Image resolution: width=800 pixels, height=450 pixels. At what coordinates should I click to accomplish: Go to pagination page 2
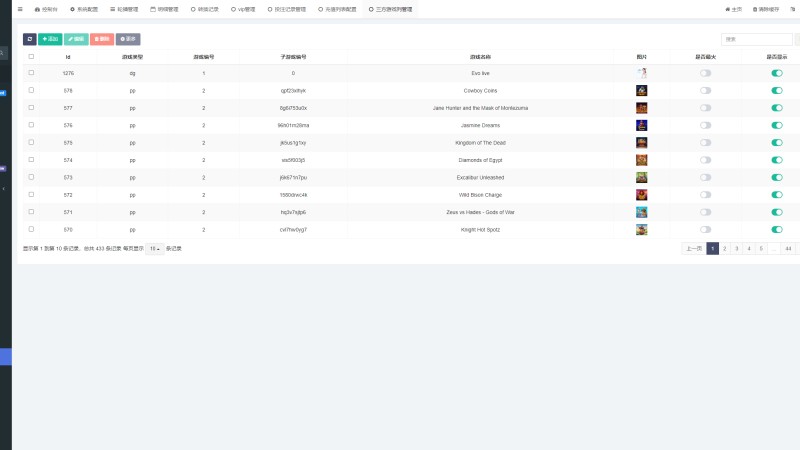724,248
